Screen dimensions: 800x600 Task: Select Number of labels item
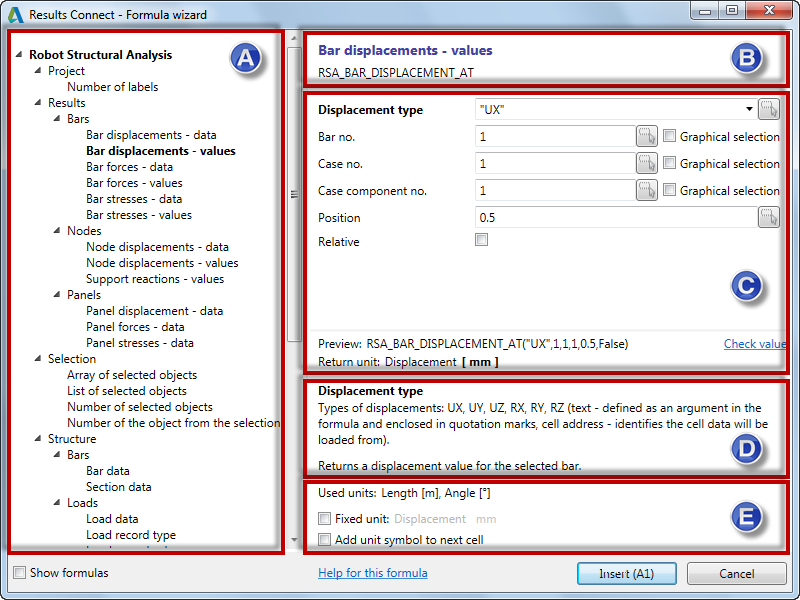tap(113, 87)
